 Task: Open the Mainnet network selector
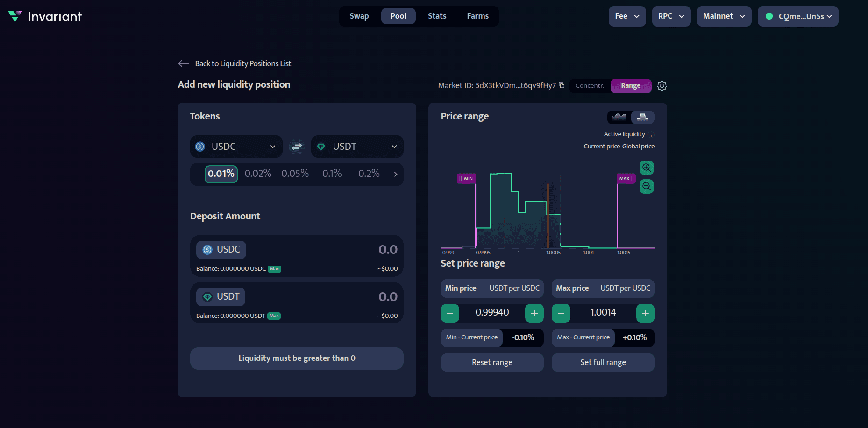[724, 16]
